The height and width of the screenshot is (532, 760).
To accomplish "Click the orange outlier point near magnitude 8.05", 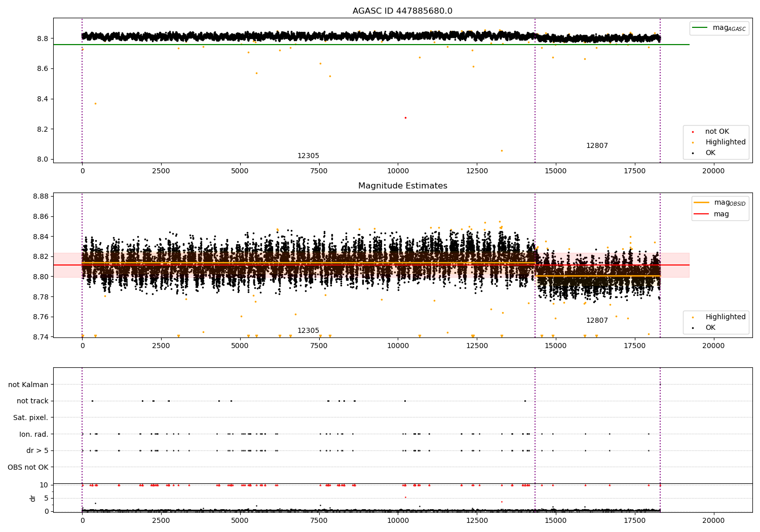I will 502,150.
